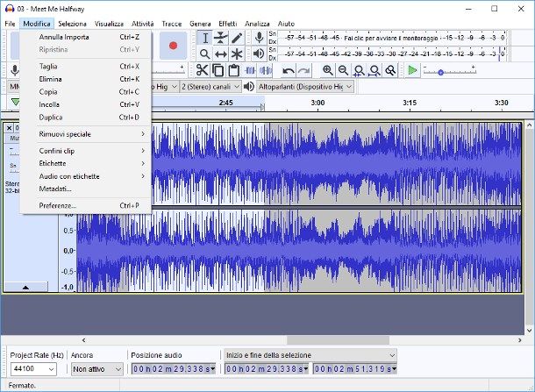Select the Multi-tool asterisk icon

click(237, 53)
